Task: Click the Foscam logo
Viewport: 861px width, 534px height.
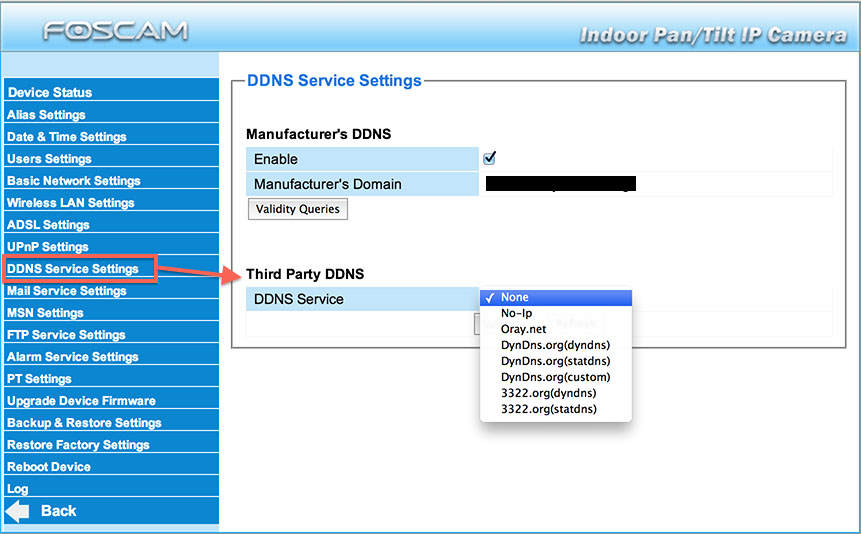Action: (115, 31)
